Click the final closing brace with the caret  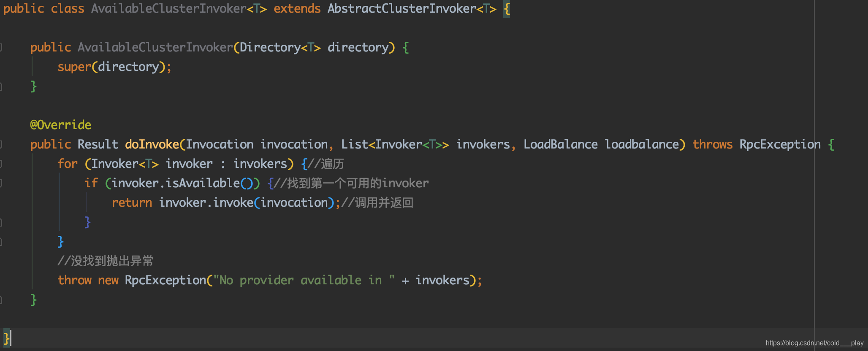pos(6,338)
